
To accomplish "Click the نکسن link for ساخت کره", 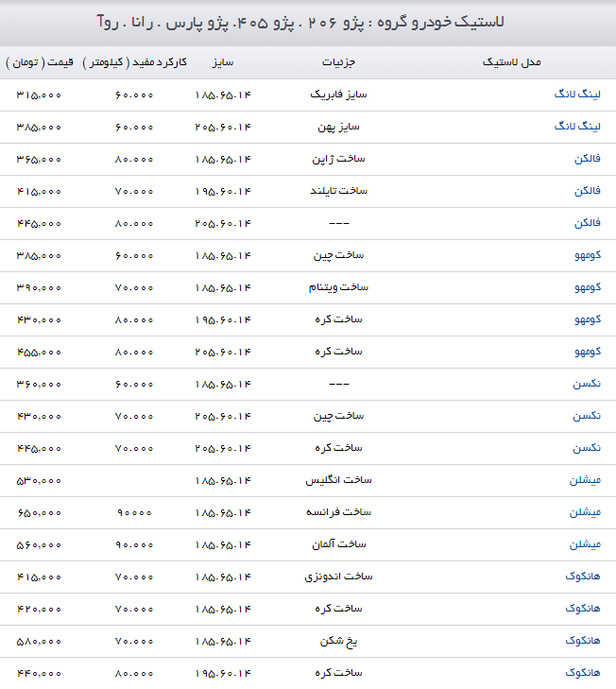I will coord(587,448).
